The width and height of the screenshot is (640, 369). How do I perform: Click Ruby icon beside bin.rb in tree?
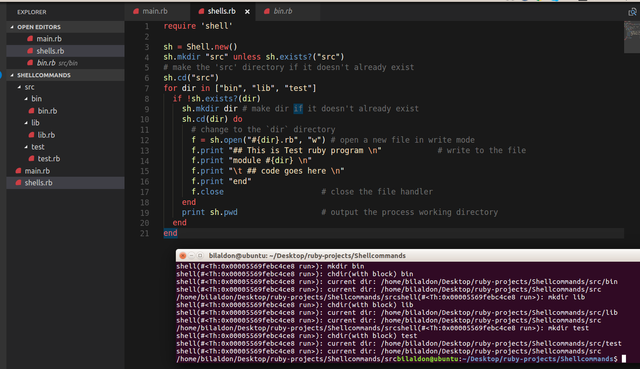(x=31, y=111)
